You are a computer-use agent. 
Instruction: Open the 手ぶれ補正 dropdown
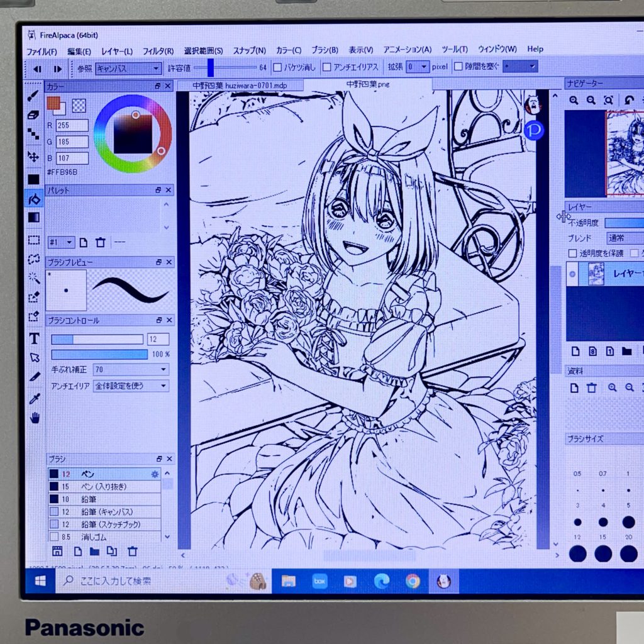pyautogui.click(x=131, y=370)
